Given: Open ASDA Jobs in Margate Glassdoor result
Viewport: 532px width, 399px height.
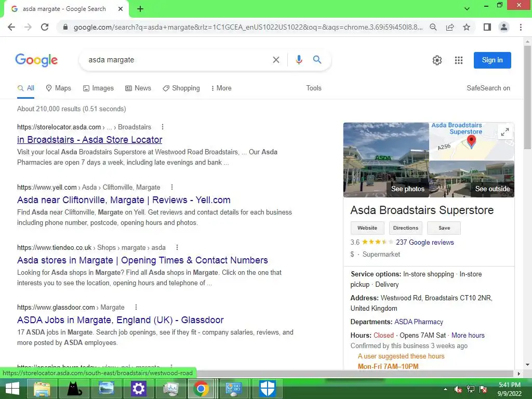Looking at the screenshot, I should [121, 320].
